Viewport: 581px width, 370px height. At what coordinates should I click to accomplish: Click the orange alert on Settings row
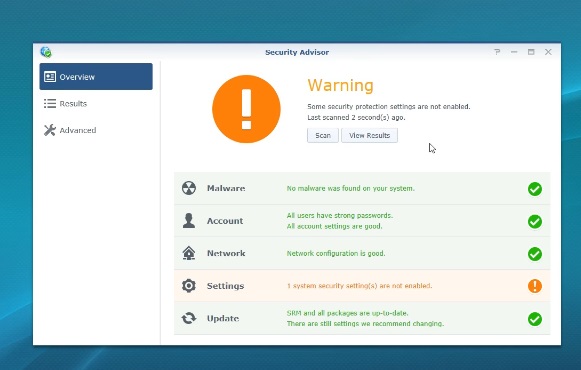535,286
